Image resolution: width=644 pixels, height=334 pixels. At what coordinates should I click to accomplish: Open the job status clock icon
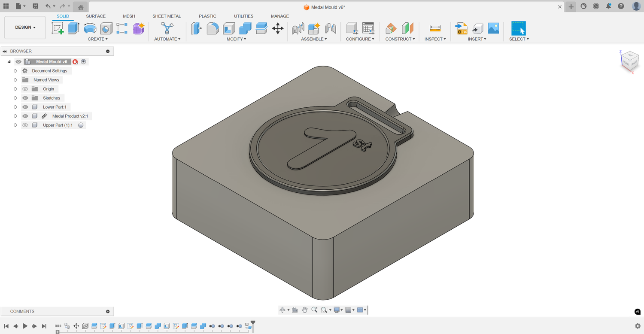[x=596, y=6]
